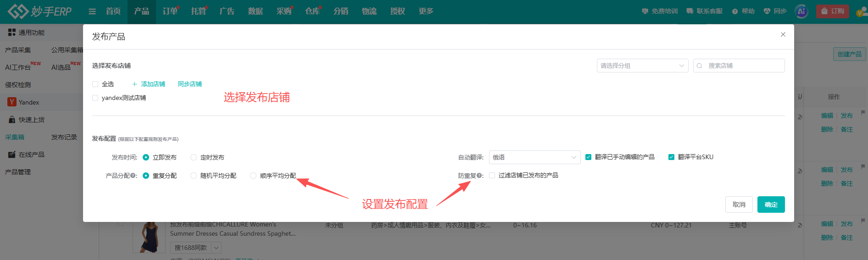Close the 发布产品 dialog with X
The image size is (868, 260).
click(783, 34)
